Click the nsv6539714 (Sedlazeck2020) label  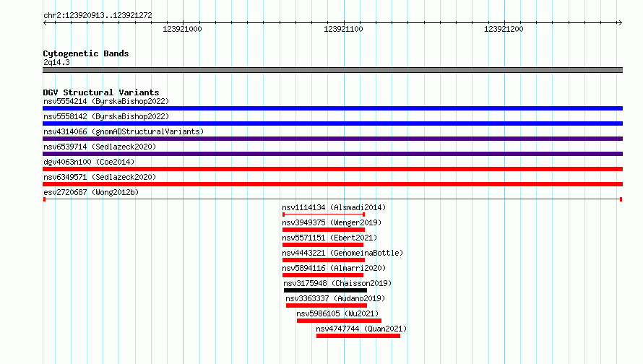pyautogui.click(x=100, y=147)
